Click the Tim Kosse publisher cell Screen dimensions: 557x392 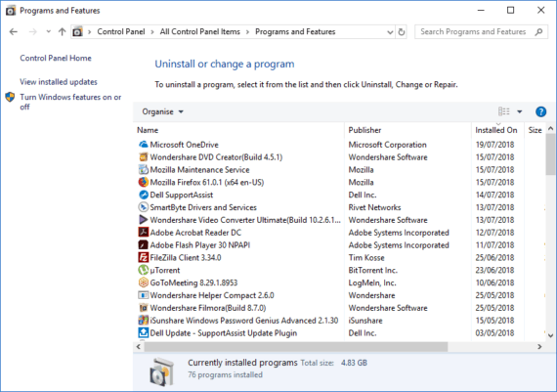366,257
